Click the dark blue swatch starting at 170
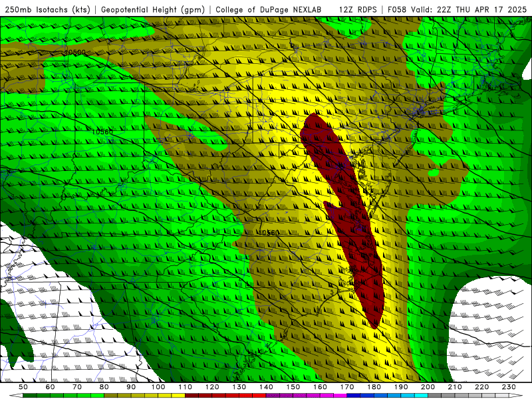Viewport: 532px width, 399px height. click(x=354, y=396)
